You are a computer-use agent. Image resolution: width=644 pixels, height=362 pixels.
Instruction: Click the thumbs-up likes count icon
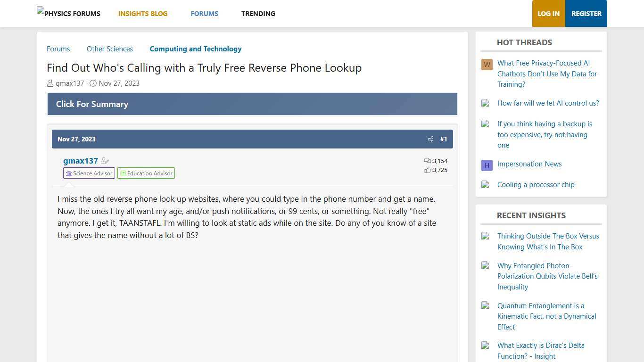point(428,170)
